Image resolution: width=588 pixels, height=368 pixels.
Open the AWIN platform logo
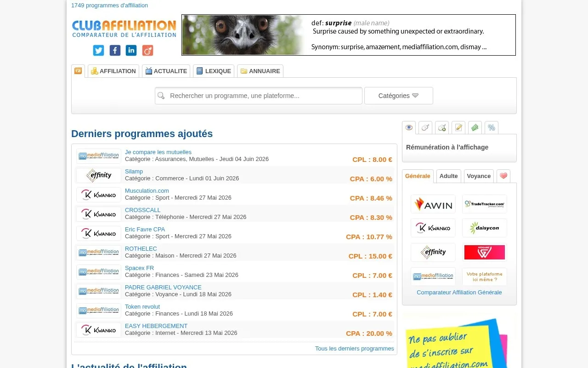click(x=433, y=204)
